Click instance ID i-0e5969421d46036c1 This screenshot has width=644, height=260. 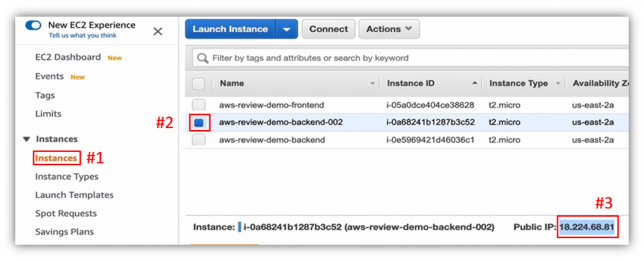(430, 140)
